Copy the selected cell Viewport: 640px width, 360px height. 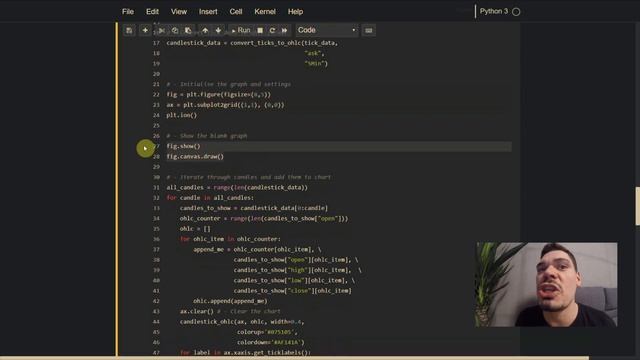pos(175,31)
